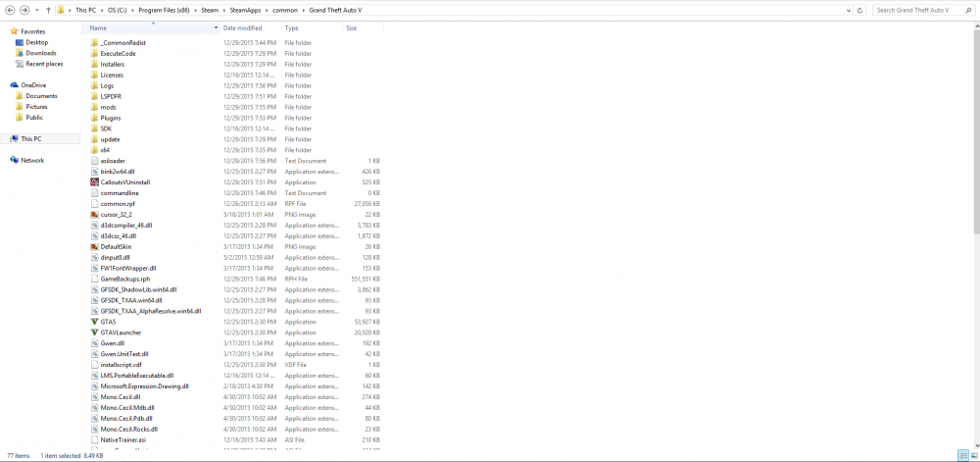Screen dimensions: 980x462
Task: Click 'OS (C:)' in the address path
Action: [117, 11]
